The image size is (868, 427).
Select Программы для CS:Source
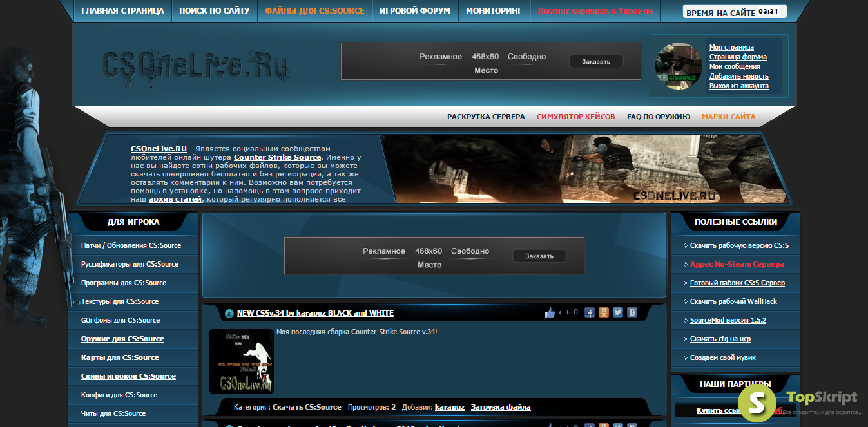pyautogui.click(x=124, y=283)
